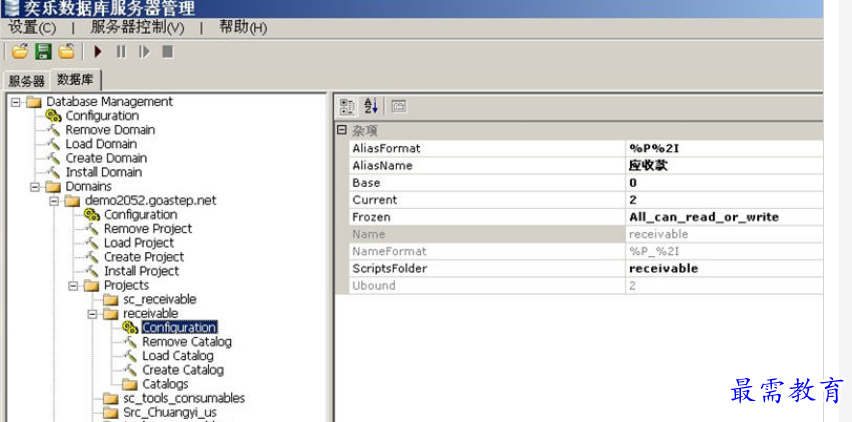Screen dimensions: 852x422
Task: Select Remove Catalog in tree
Action: pyautogui.click(x=187, y=342)
